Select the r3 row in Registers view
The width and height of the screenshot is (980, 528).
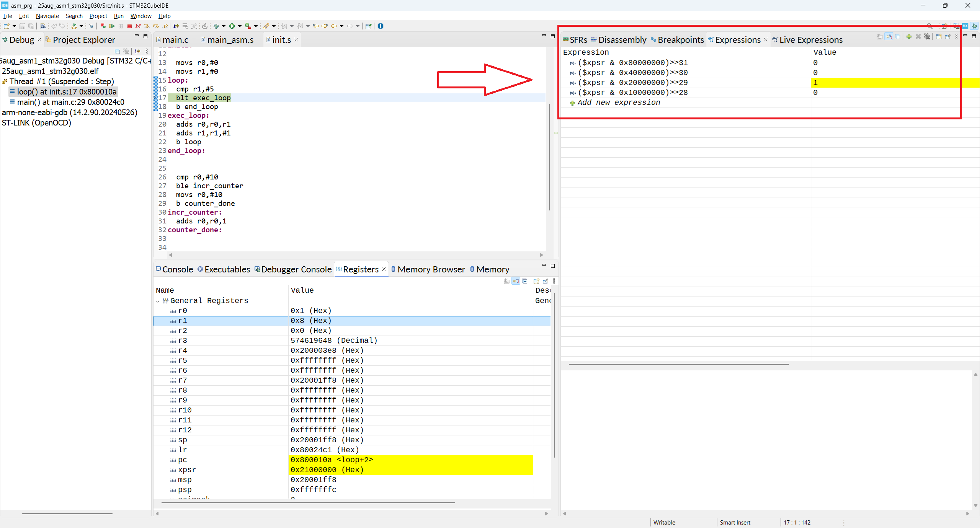tap(230, 340)
